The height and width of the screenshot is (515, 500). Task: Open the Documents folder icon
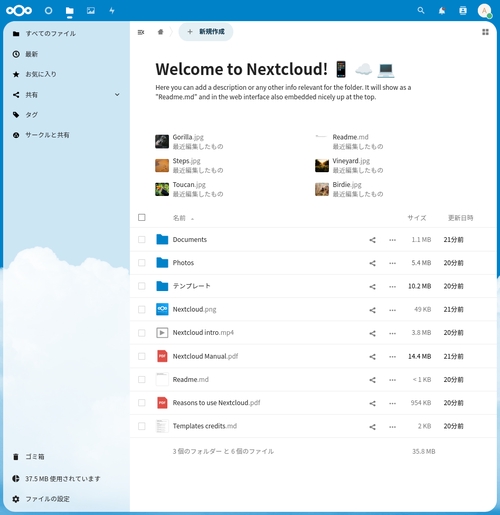(x=162, y=239)
